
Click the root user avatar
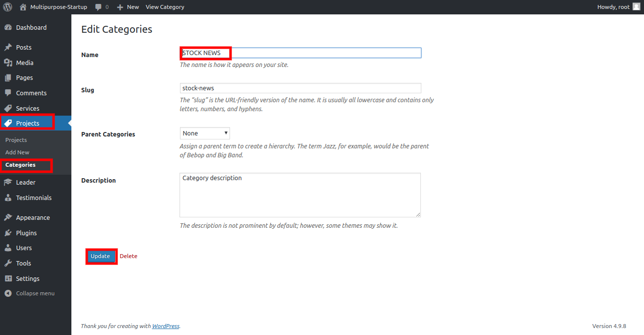coord(636,7)
